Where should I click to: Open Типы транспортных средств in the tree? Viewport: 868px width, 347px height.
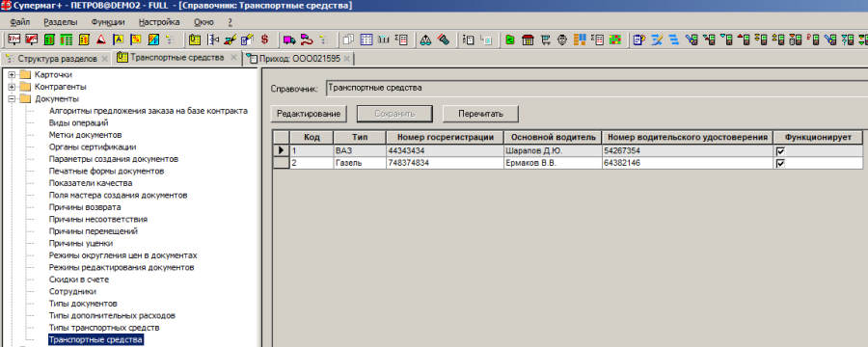pos(104,328)
